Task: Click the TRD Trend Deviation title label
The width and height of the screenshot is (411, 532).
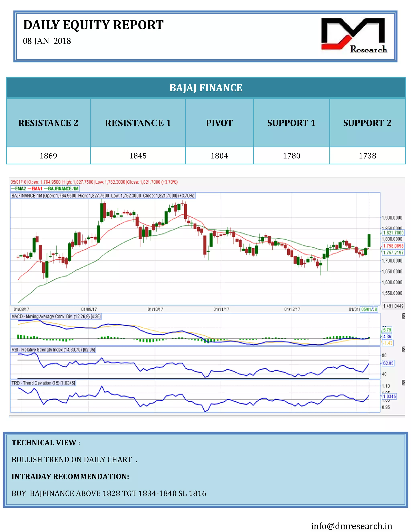Action: (x=43, y=383)
